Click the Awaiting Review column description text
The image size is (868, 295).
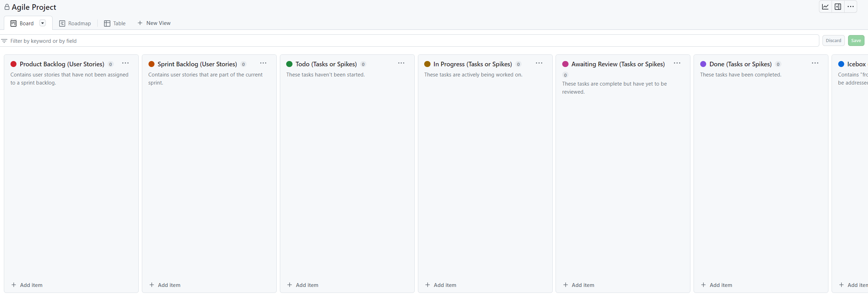pos(614,88)
